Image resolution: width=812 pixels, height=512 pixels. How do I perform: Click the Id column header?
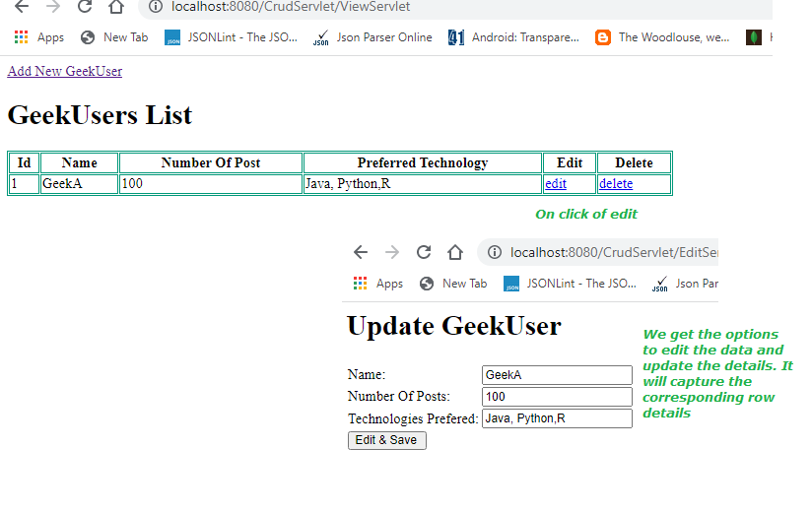pyautogui.click(x=24, y=162)
